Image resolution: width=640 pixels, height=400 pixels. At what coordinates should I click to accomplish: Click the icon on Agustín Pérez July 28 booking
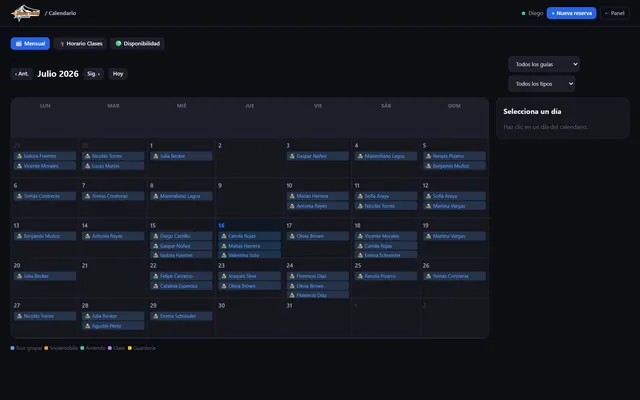tap(87, 326)
